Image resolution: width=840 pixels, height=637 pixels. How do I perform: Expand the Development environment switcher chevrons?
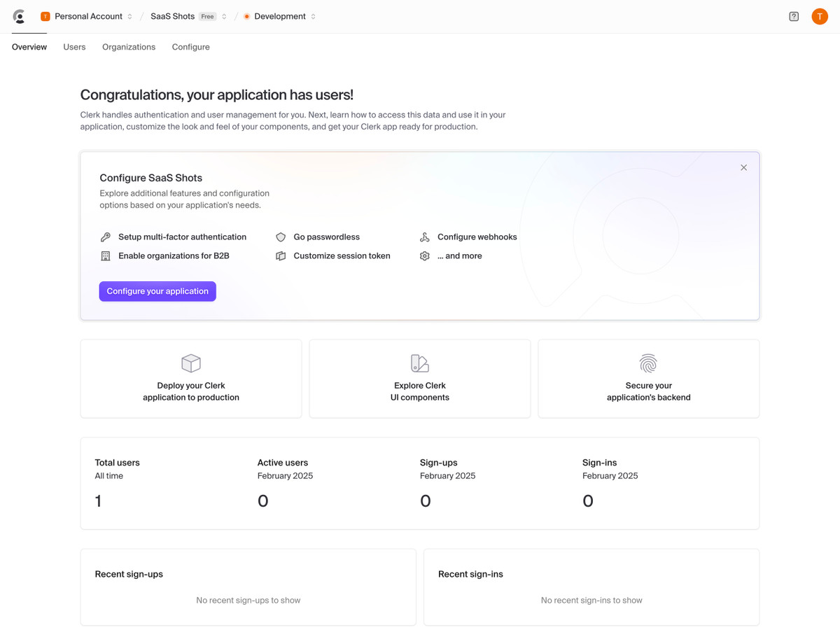[313, 16]
